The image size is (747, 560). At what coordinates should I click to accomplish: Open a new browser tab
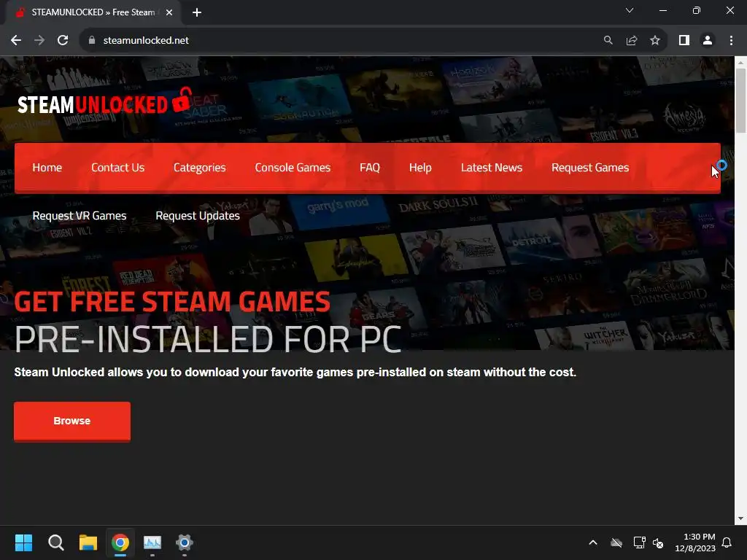[197, 12]
